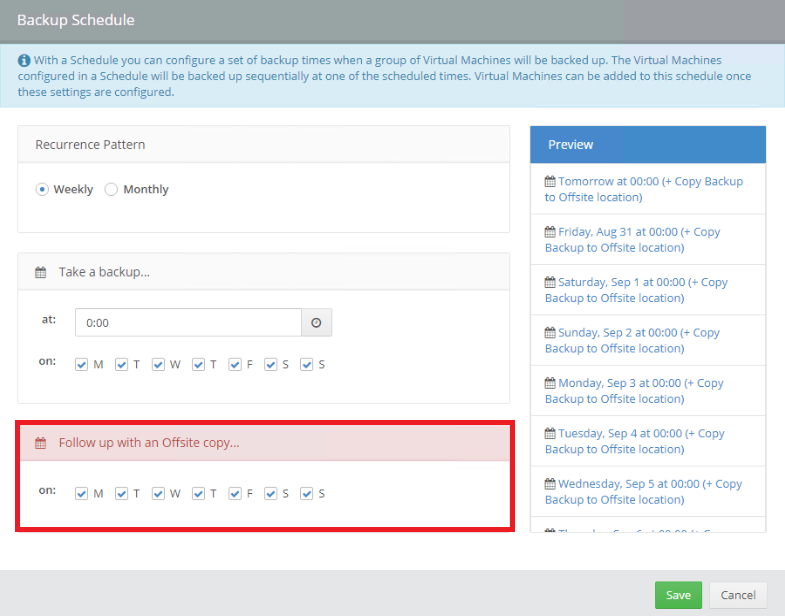Uncheck Monday in the Take a backup row
Viewport: 785px width, 616px height.
click(81, 365)
